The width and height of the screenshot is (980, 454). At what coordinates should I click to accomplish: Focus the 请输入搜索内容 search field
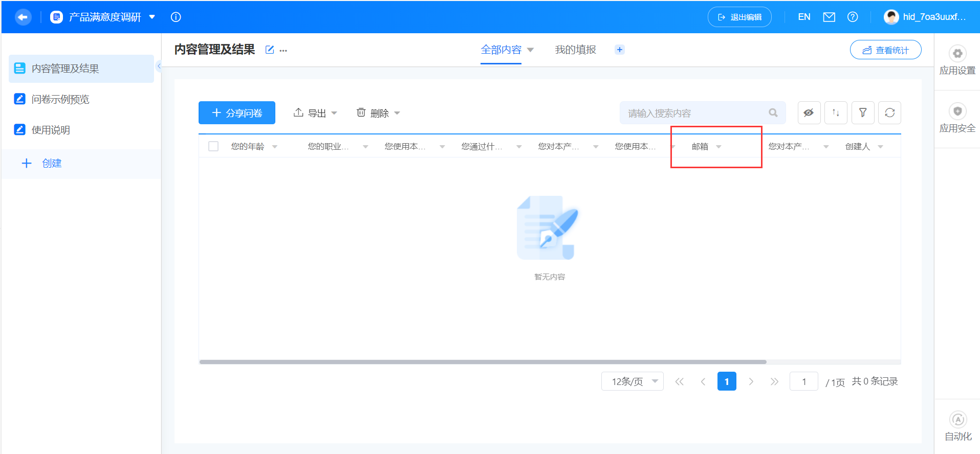click(703, 112)
